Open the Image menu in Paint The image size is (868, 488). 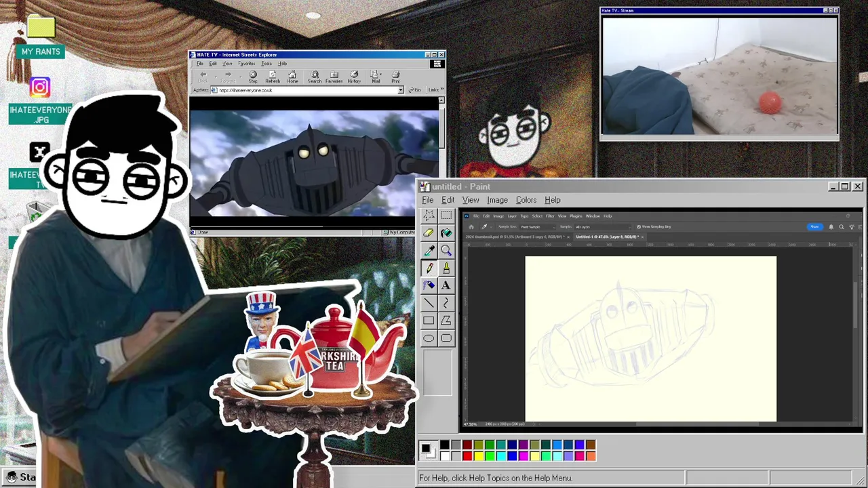(497, 200)
